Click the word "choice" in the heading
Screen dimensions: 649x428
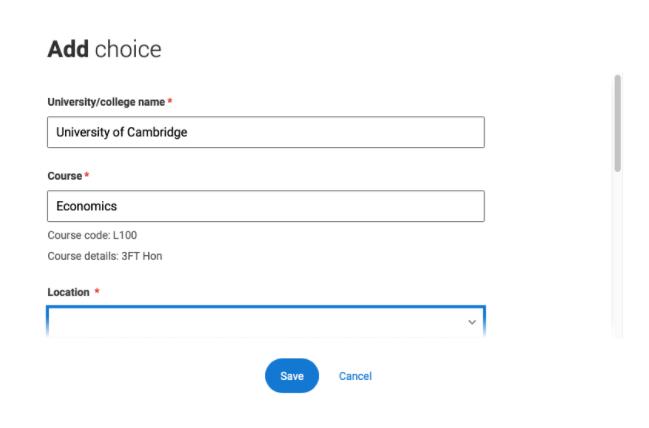pos(127,49)
